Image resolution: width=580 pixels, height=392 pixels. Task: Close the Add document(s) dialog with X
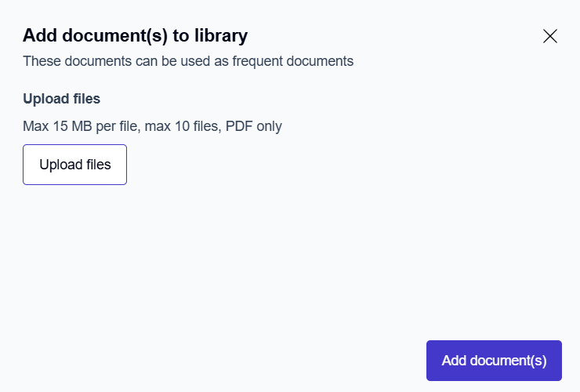(x=550, y=36)
